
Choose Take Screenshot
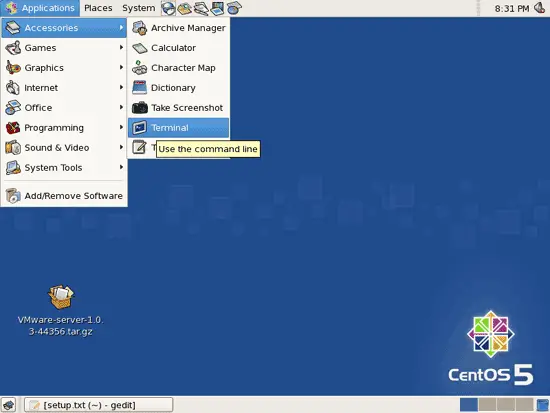(179, 108)
